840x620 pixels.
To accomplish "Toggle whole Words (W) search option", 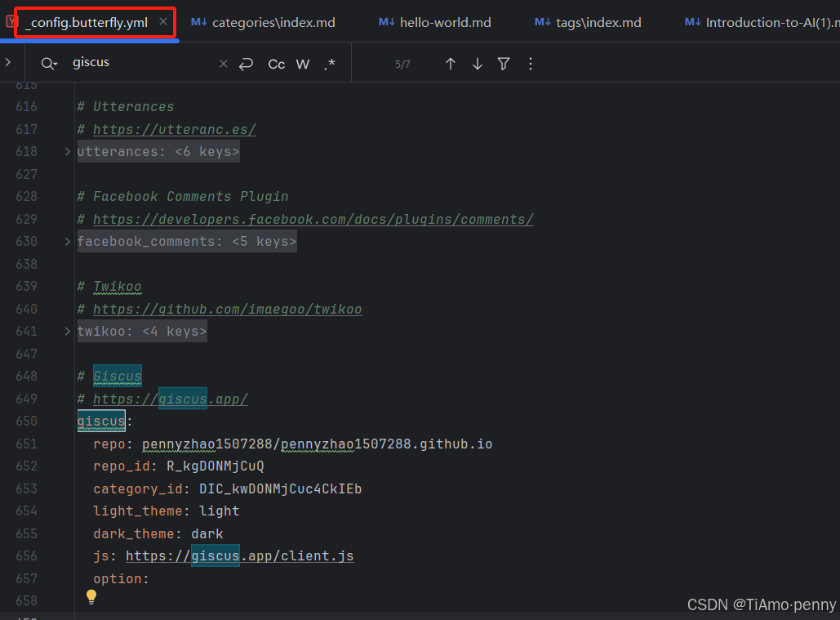I will pos(303,64).
